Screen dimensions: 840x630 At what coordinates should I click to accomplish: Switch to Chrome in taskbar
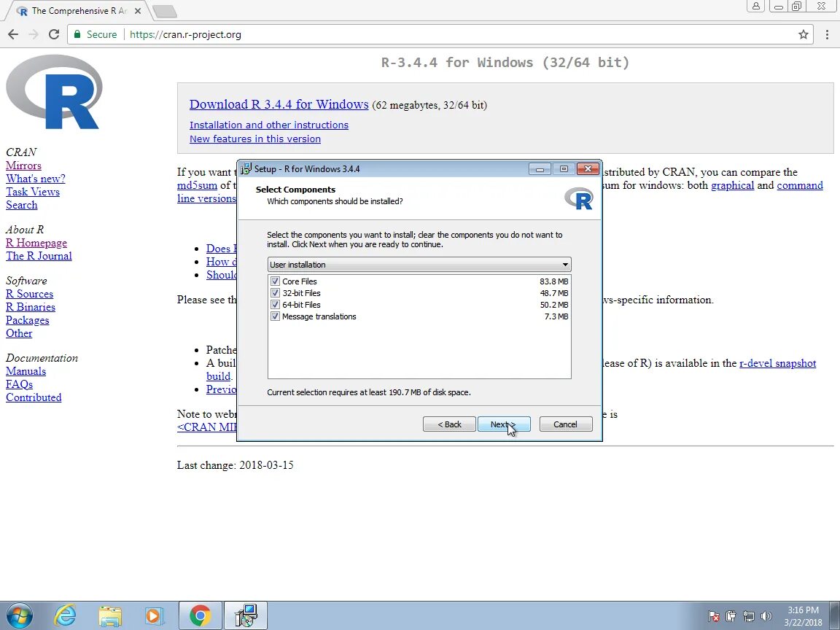[200, 615]
